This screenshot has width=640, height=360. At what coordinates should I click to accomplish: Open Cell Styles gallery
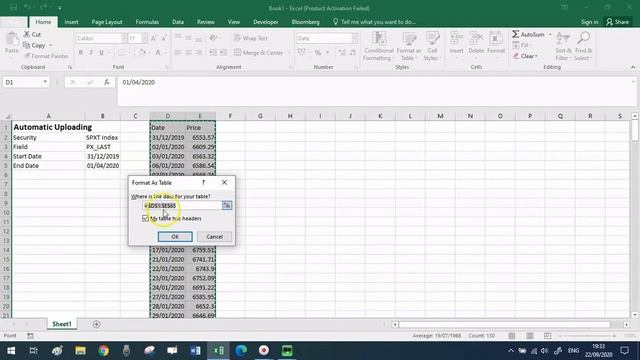(432, 46)
